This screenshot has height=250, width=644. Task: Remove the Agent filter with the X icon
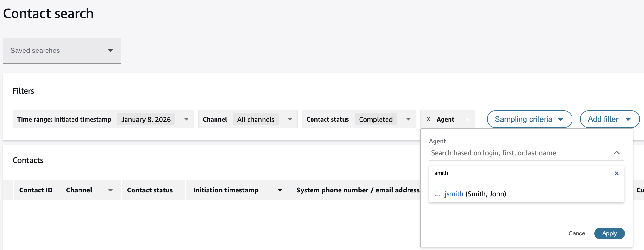pyautogui.click(x=428, y=119)
